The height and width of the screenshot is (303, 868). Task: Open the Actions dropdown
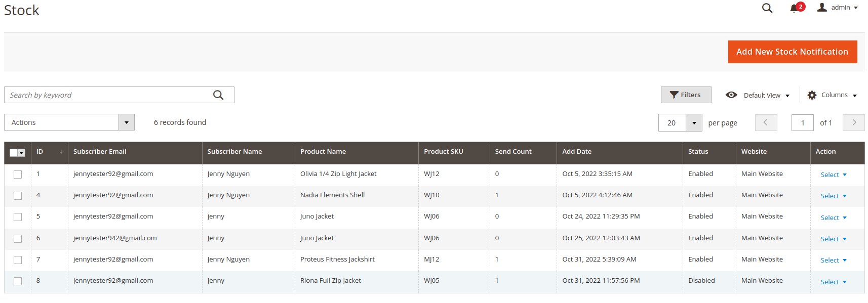pos(69,122)
